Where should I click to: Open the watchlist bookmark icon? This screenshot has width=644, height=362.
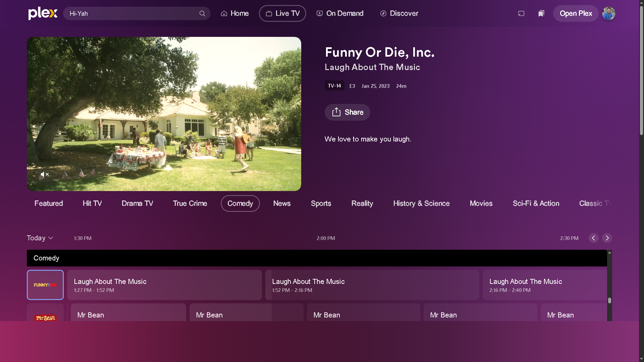541,13
